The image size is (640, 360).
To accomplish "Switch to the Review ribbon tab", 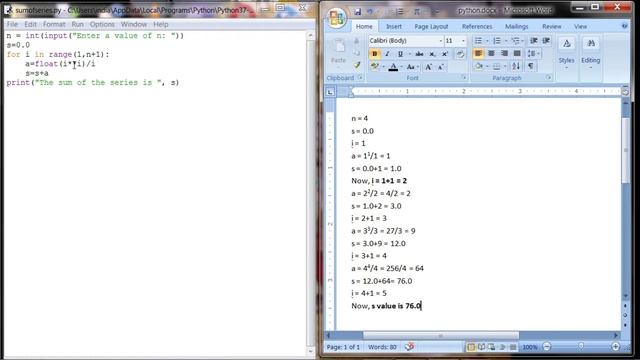I will tap(552, 27).
